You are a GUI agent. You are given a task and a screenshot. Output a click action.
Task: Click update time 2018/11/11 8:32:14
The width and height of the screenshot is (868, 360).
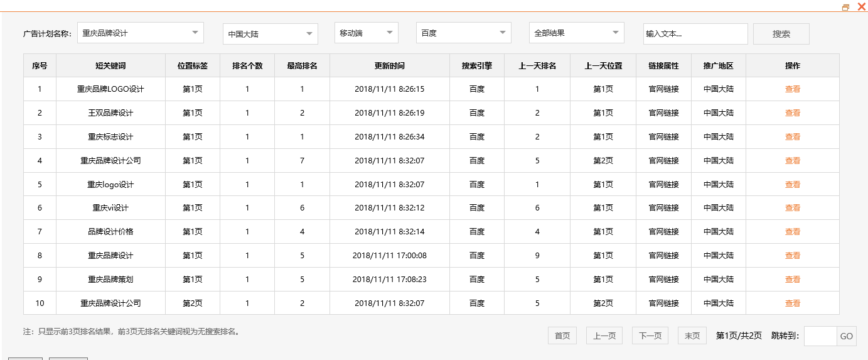coord(390,232)
